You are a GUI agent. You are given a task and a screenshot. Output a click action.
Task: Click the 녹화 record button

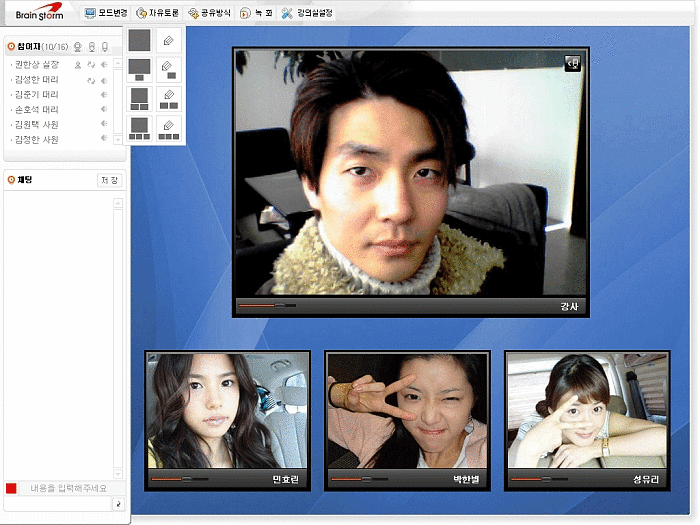pos(256,13)
